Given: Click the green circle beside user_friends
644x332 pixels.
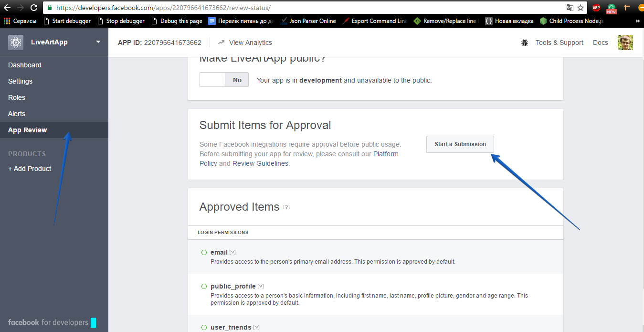Looking at the screenshot, I should 204,327.
